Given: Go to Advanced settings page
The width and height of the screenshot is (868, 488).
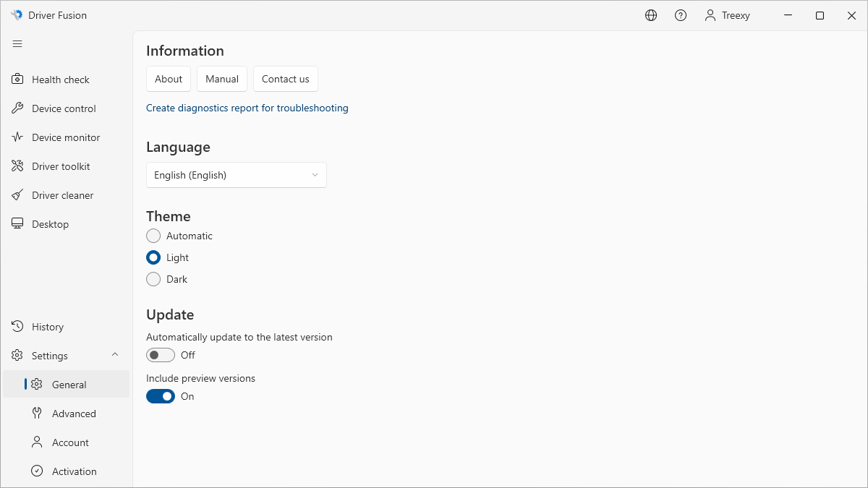Looking at the screenshot, I should point(74,414).
